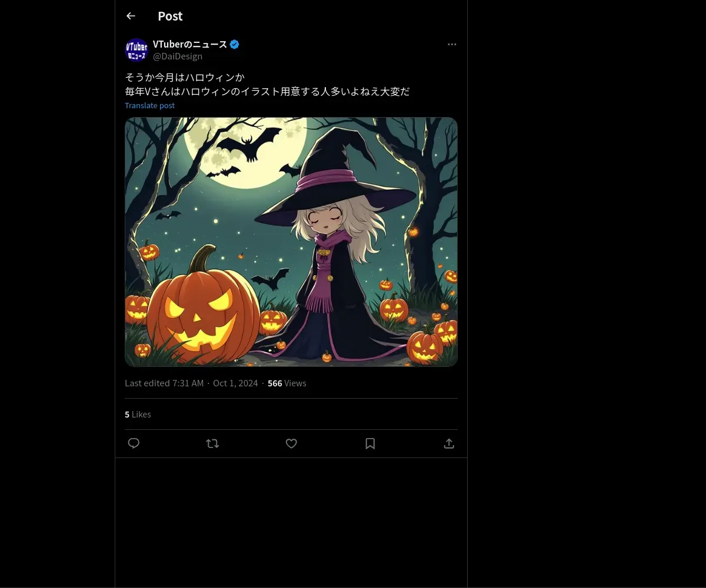Click the 566 Views count
Image resolution: width=706 pixels, height=588 pixels.
point(287,383)
